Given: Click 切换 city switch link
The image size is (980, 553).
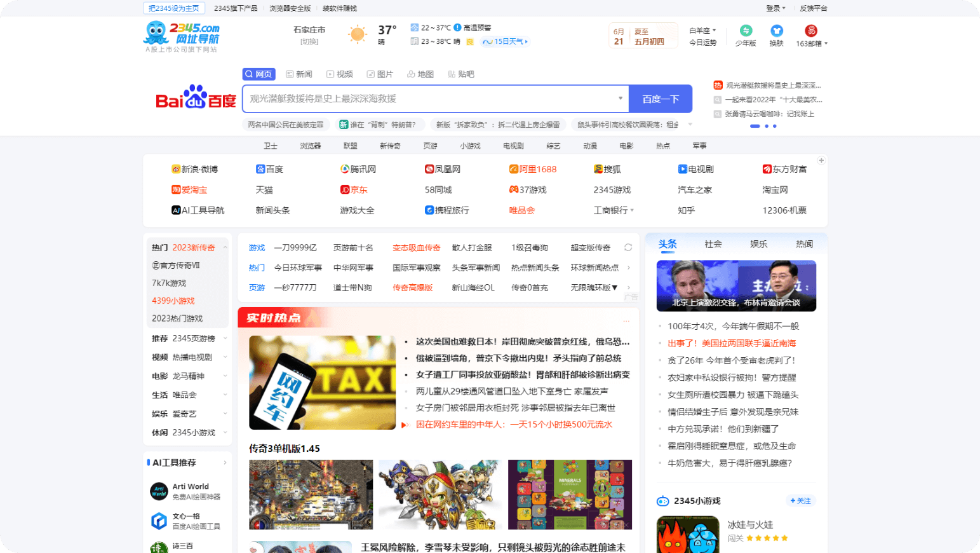Looking at the screenshot, I should coord(309,41).
